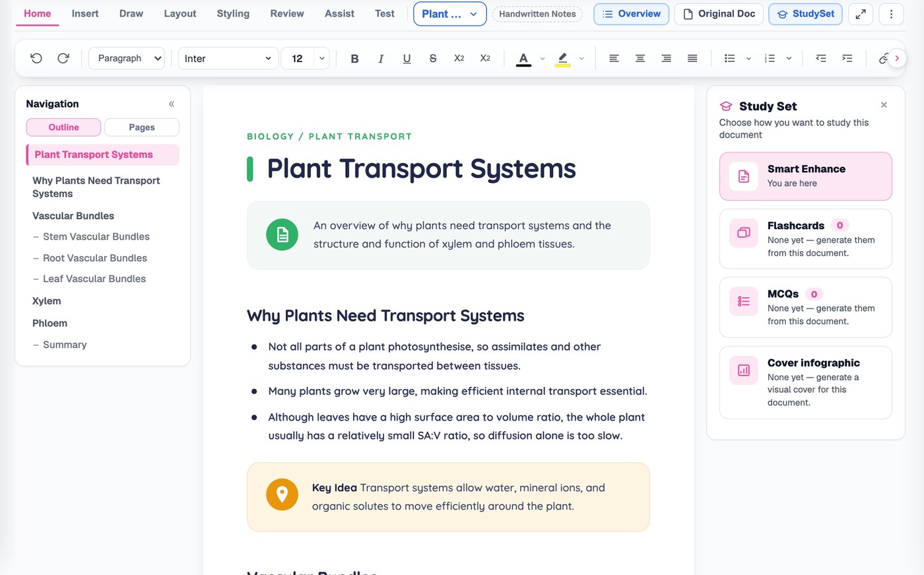Open the Original Doc view
This screenshot has width=924, height=575.
(x=719, y=14)
